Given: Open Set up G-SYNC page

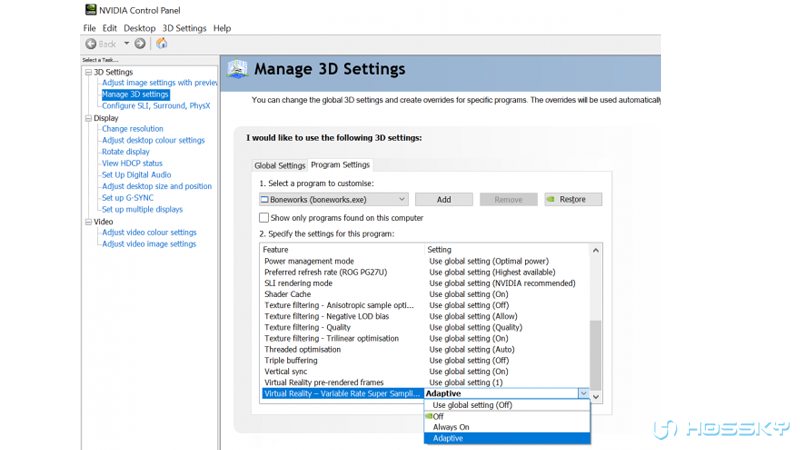Looking at the screenshot, I should click(x=128, y=198).
